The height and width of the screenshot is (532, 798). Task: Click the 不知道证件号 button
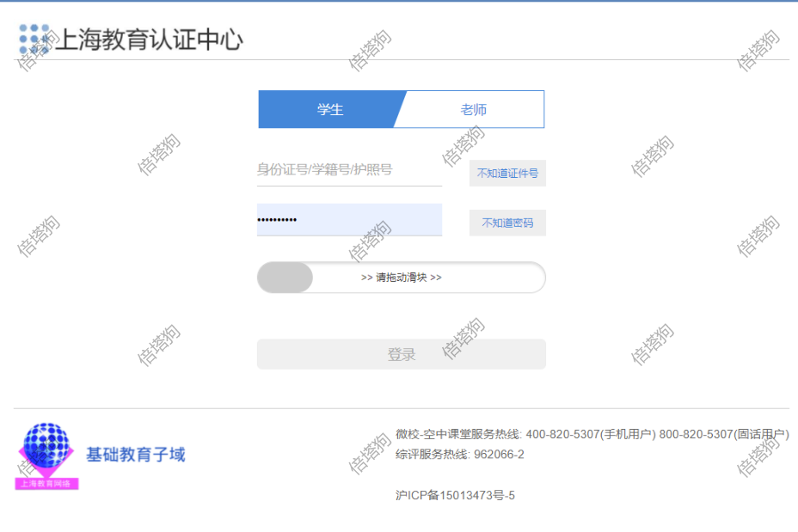[x=507, y=173]
